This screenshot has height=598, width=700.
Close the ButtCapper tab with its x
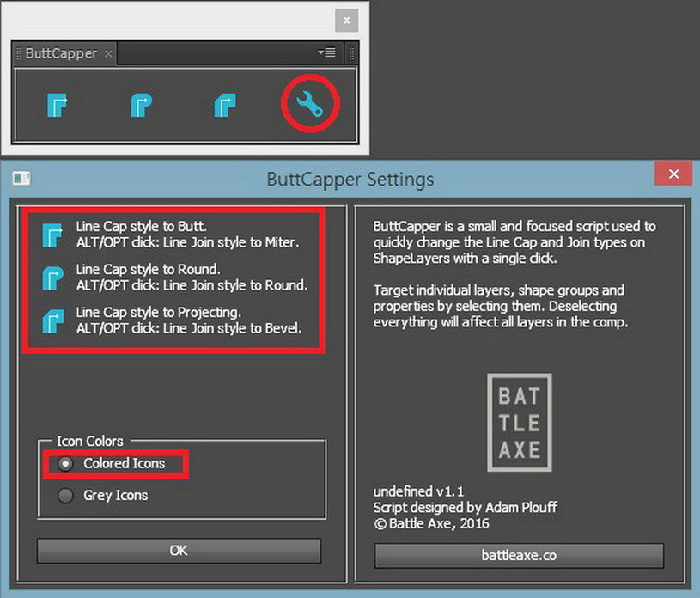(x=108, y=53)
